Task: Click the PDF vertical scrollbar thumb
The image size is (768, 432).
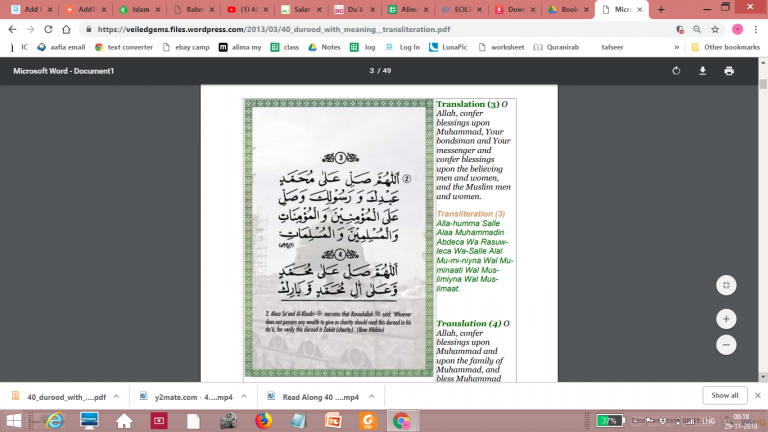Action: pos(763,83)
